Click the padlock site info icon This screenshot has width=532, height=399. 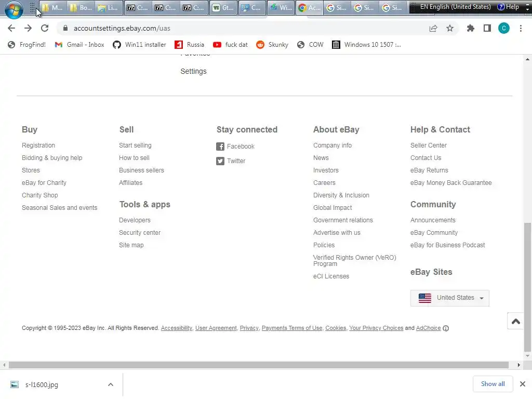65,28
